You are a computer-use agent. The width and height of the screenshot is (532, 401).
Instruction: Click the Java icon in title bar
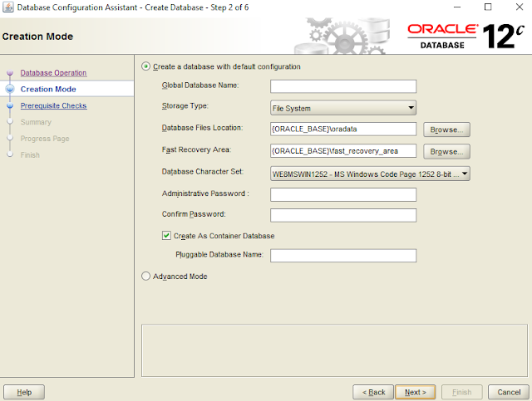8,7
